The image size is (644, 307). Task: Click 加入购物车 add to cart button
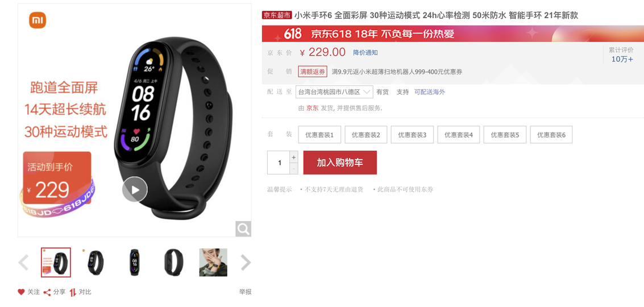340,163
